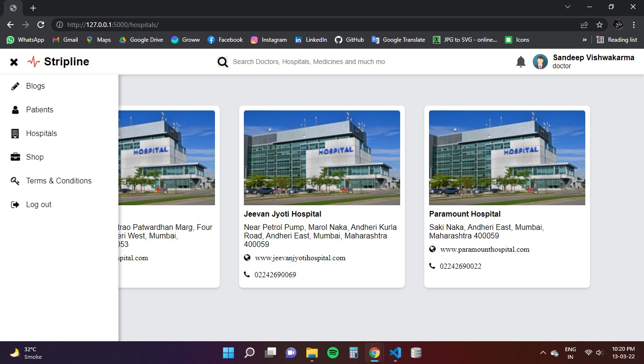This screenshot has height=364, width=644.
Task: Click Paramount Hospital Saki Naka address
Action: [x=487, y=231]
